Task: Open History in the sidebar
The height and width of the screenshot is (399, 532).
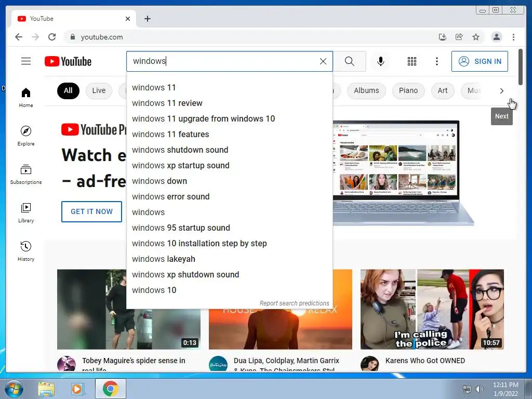Action: click(26, 251)
